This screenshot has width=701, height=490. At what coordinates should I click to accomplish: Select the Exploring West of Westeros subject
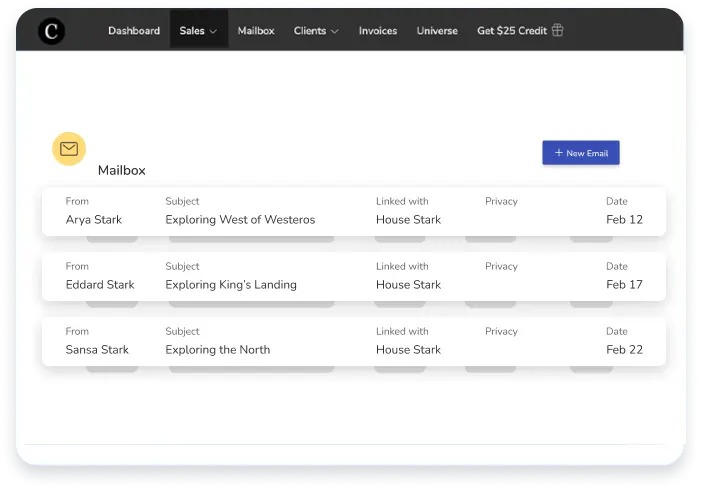tap(240, 220)
